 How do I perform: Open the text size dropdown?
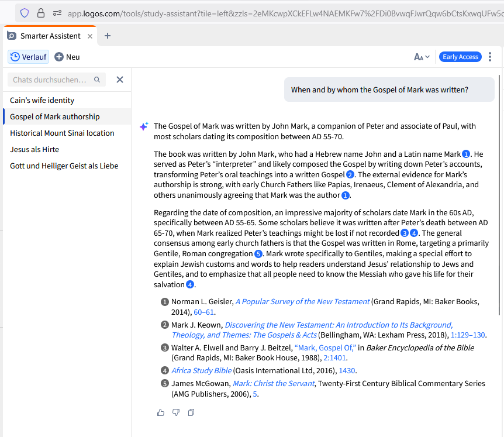pyautogui.click(x=422, y=57)
